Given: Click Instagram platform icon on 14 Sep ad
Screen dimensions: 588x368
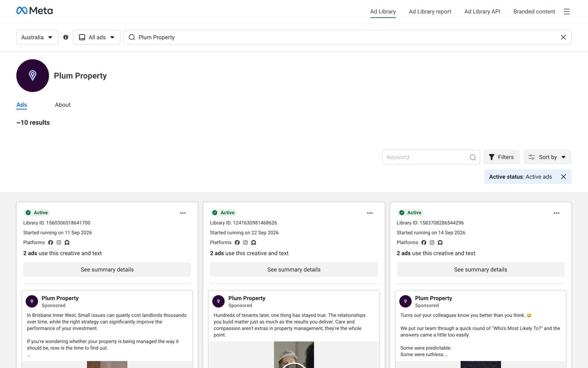Looking at the screenshot, I should [x=432, y=243].
